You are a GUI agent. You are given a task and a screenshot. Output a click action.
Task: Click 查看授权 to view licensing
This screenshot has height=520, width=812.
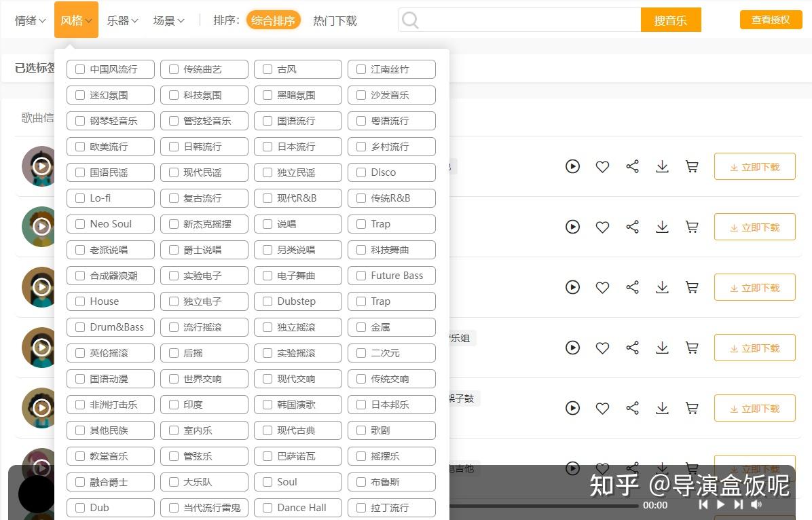[x=770, y=20]
